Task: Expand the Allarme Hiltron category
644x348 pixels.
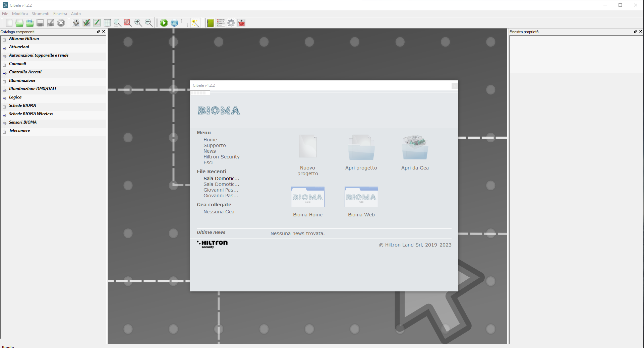Action: tap(4, 40)
